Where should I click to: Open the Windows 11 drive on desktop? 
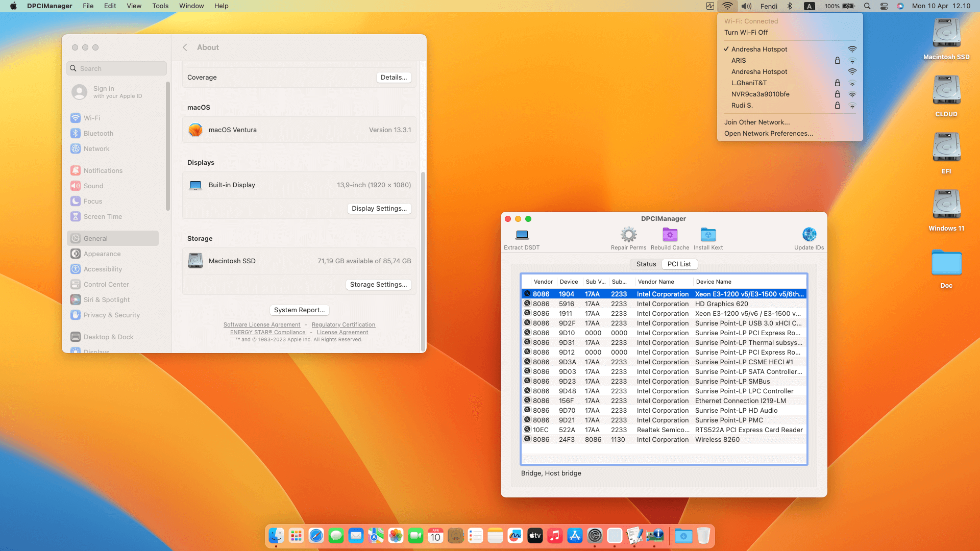click(x=946, y=210)
